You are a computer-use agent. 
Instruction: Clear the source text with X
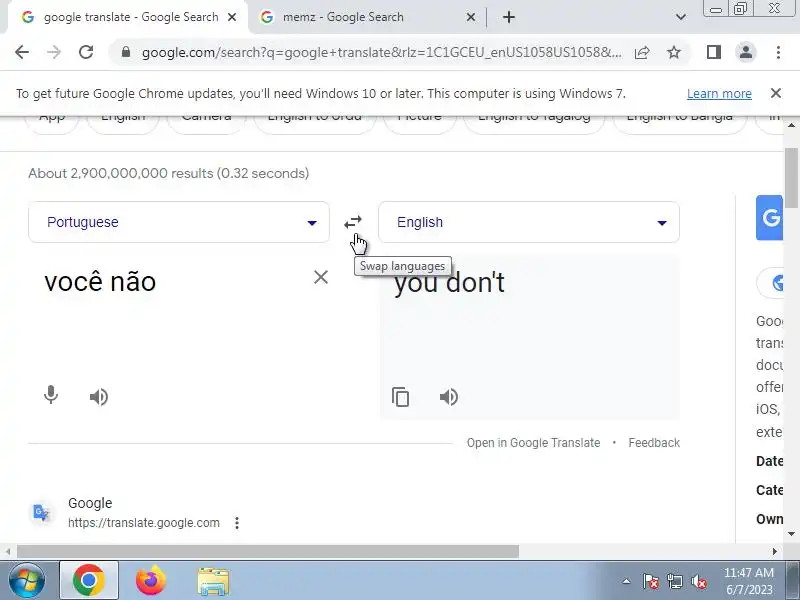point(321,277)
